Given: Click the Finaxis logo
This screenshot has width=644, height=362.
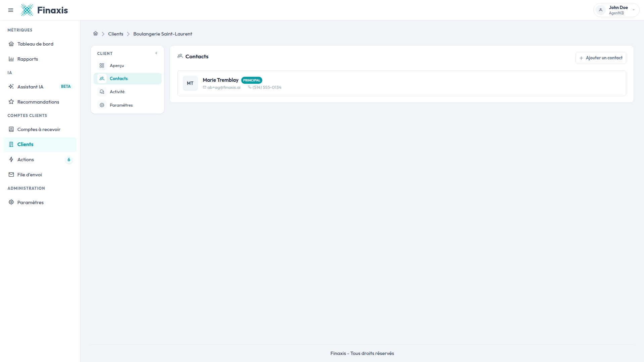Looking at the screenshot, I should (x=44, y=10).
